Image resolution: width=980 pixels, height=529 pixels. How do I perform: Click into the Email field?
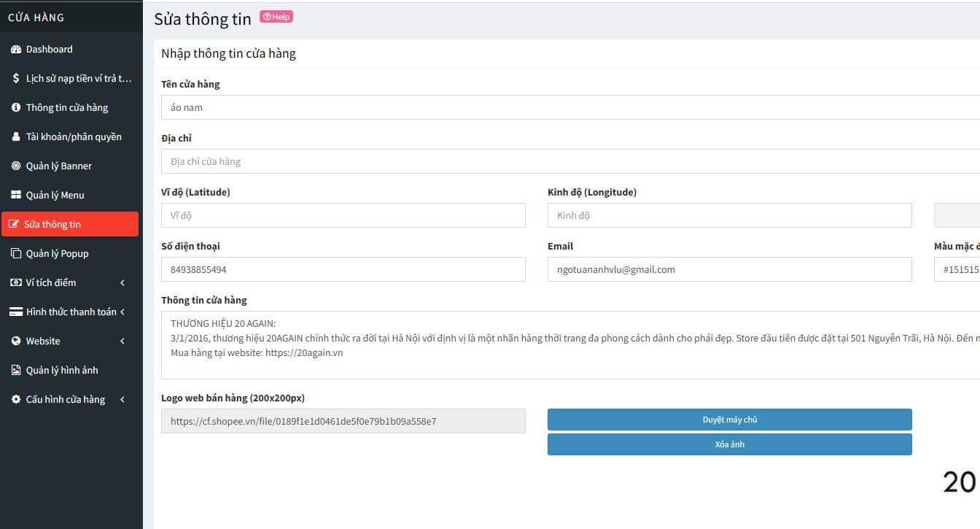coord(729,269)
